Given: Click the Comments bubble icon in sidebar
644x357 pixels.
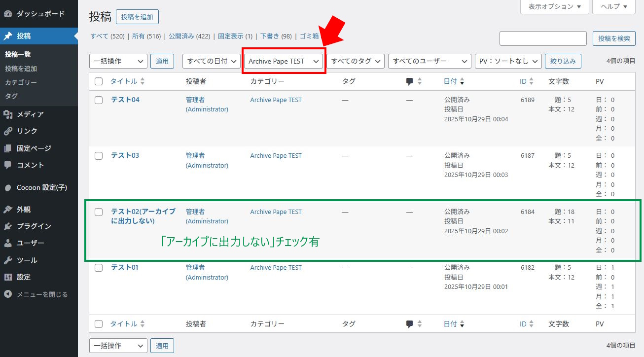Looking at the screenshot, I should 8,165.
